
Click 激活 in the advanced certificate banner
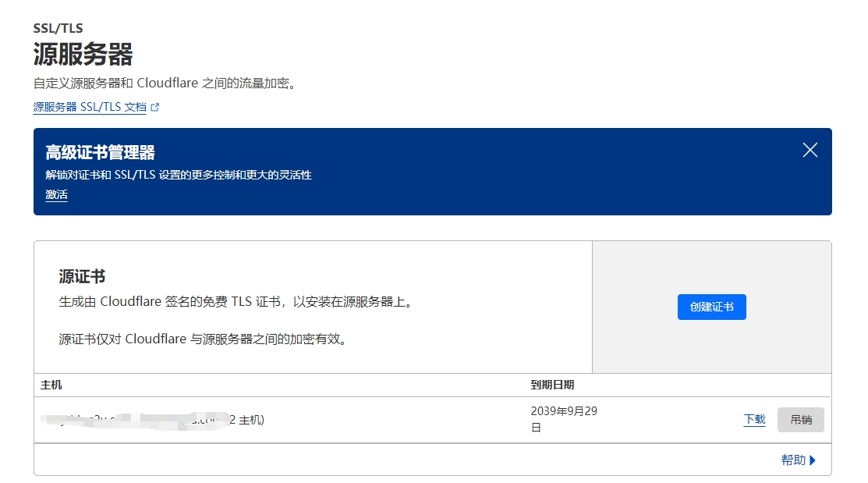pos(56,194)
